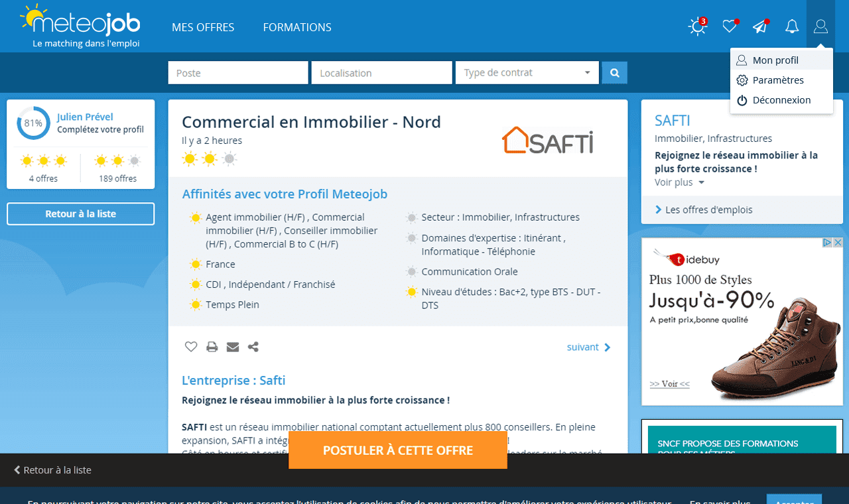Print the job offer using printer icon

point(212,347)
